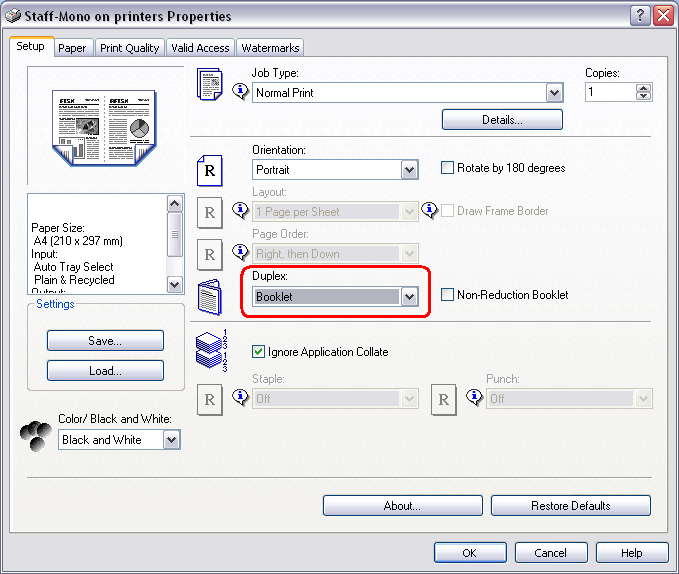The height and width of the screenshot is (574, 679).
Task: Click the Restore Defaults button
Action: click(570, 506)
